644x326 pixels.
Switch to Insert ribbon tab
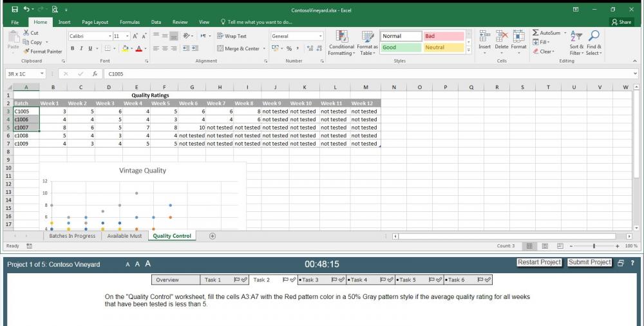[64, 22]
